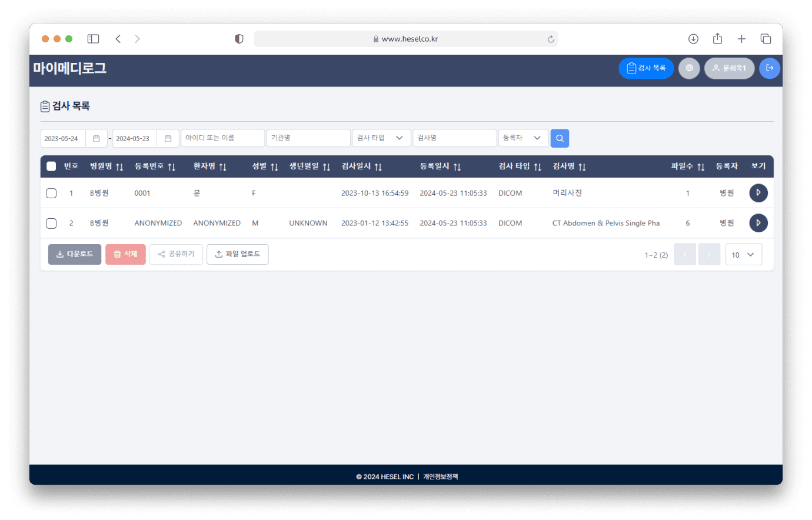Open a new Safari tab
Screen dimensions: 812x520
pyautogui.click(x=741, y=39)
